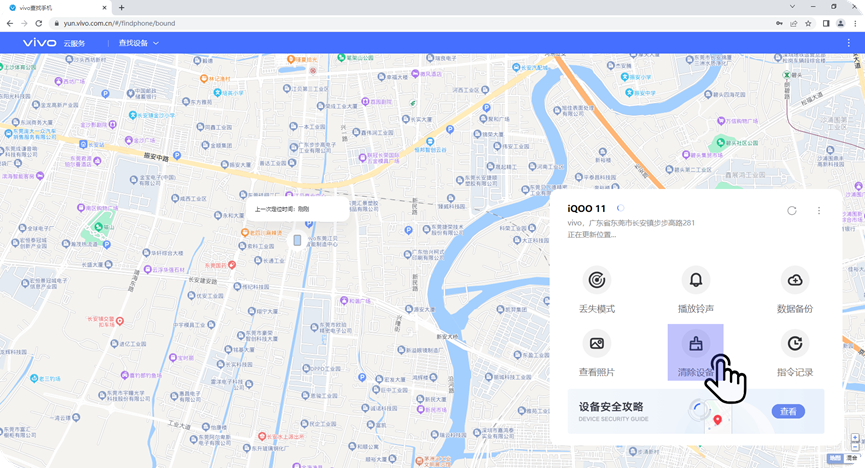
Task: Go forward with the browser forward arrow
Action: pyautogui.click(x=24, y=23)
